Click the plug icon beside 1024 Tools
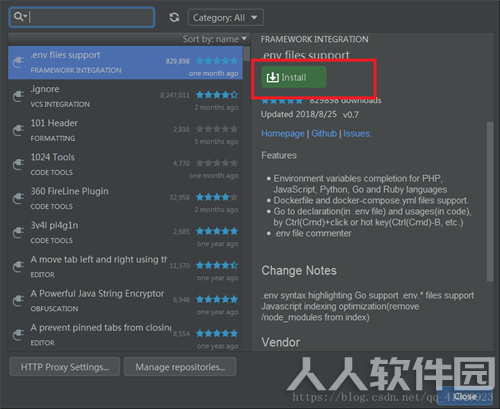This screenshot has width=500, height=409. (x=18, y=164)
